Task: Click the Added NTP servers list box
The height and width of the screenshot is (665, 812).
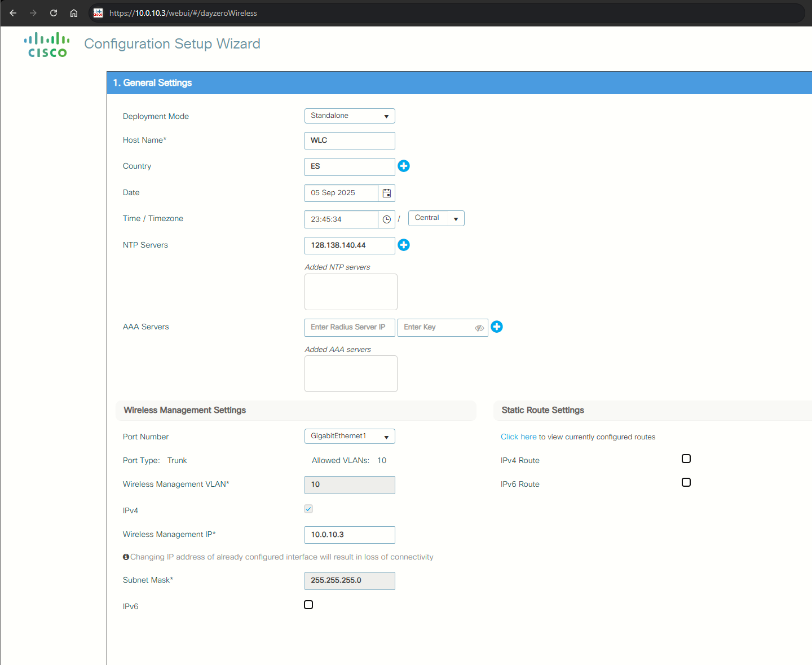Action: click(x=351, y=292)
